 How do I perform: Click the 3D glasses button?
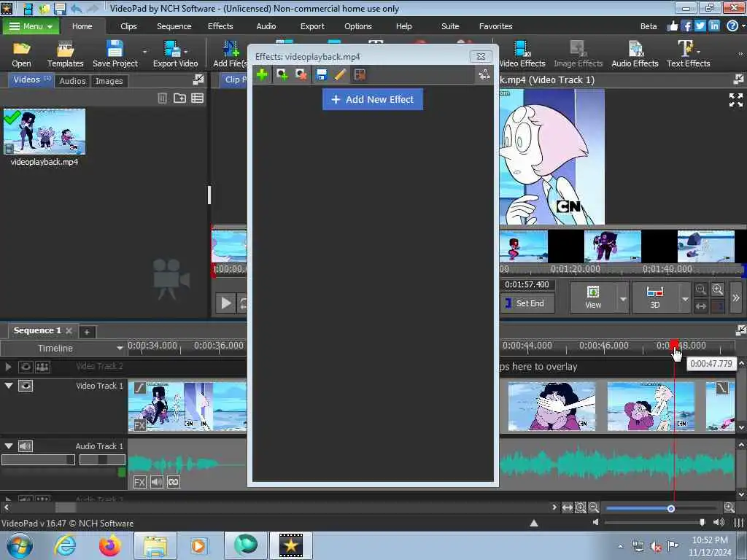[655, 297]
